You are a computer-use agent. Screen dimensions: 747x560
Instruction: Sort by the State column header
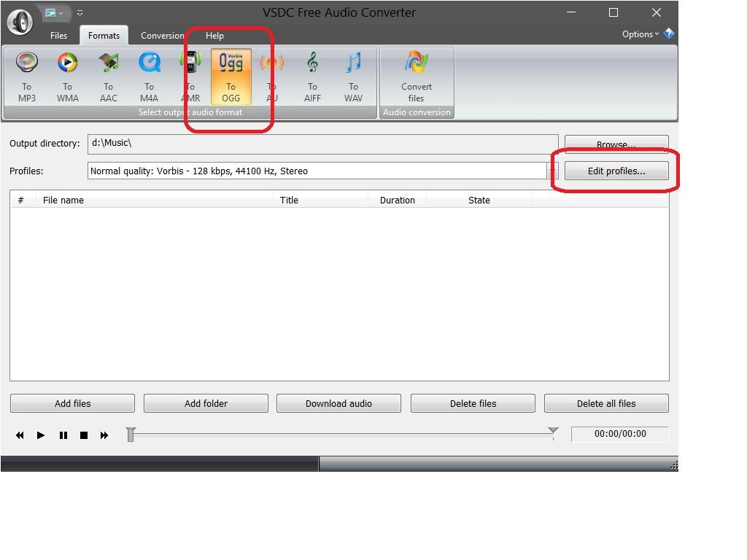pos(479,200)
